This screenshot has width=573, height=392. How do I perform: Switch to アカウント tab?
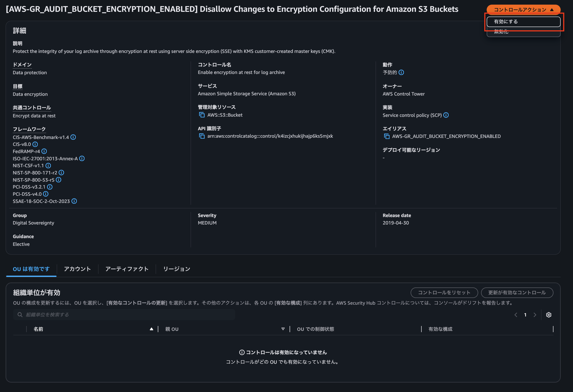pos(77,269)
